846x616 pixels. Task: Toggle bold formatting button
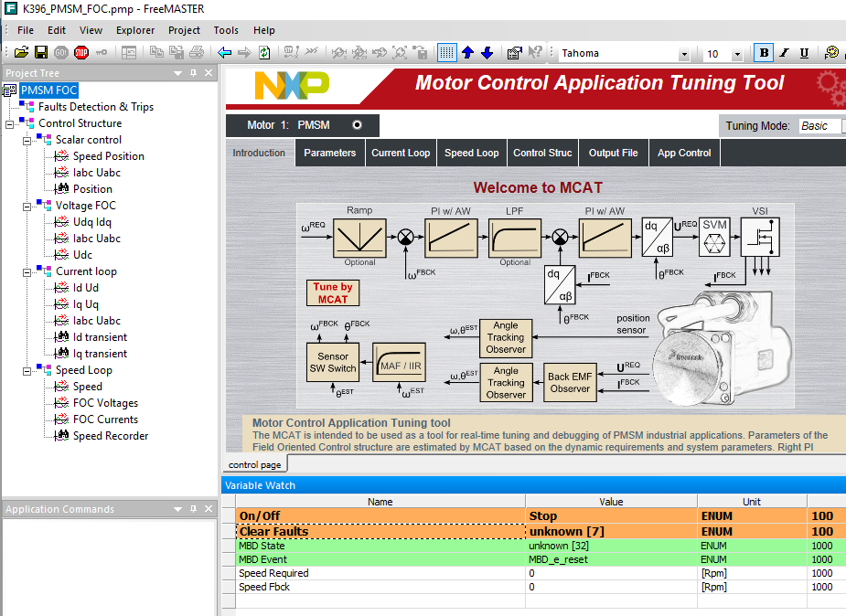(x=764, y=53)
